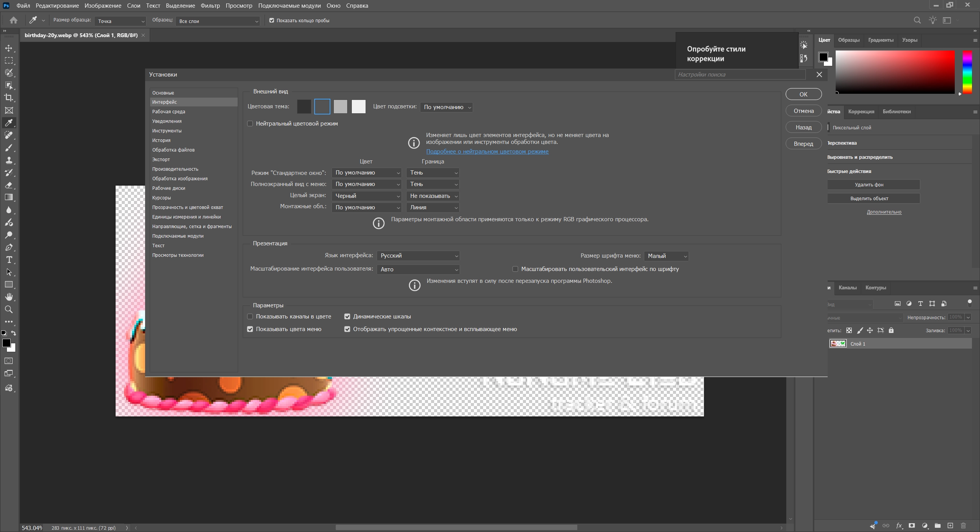Click the Home icon in options bar
The width and height of the screenshot is (980, 532).
point(13,20)
